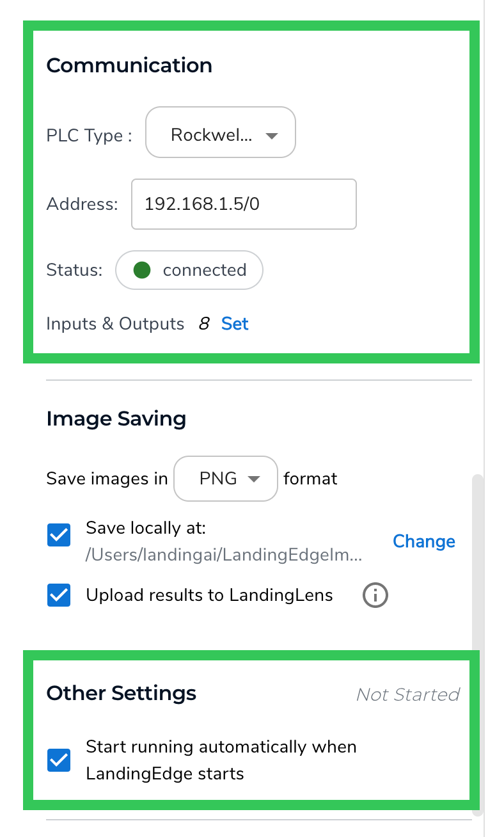Click the Upload results checkmark icon
This screenshot has width=504, height=837.
(58, 595)
